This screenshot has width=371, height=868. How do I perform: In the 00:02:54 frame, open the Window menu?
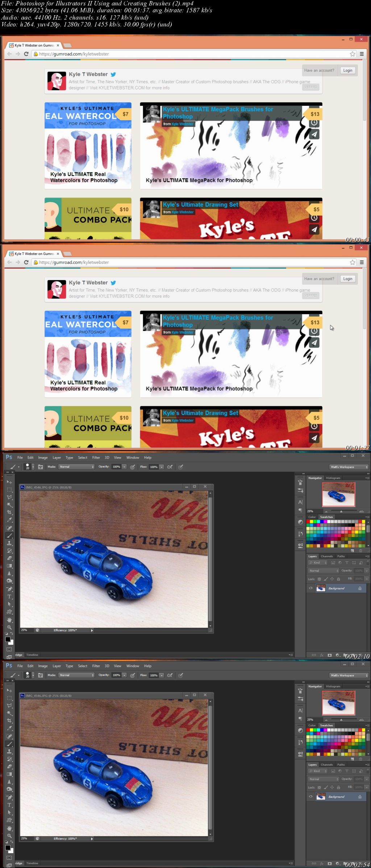[x=133, y=666]
